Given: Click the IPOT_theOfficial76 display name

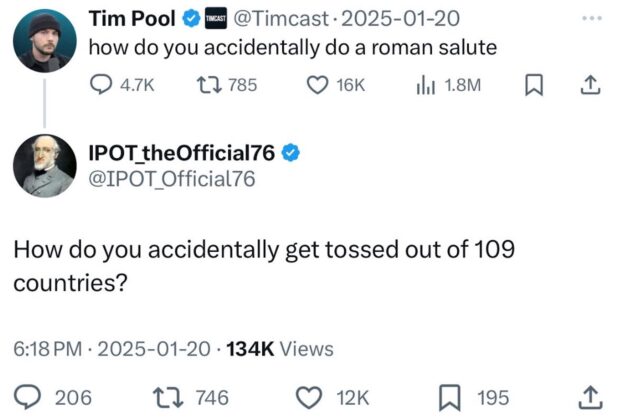Looking at the screenshot, I should click(x=185, y=154).
